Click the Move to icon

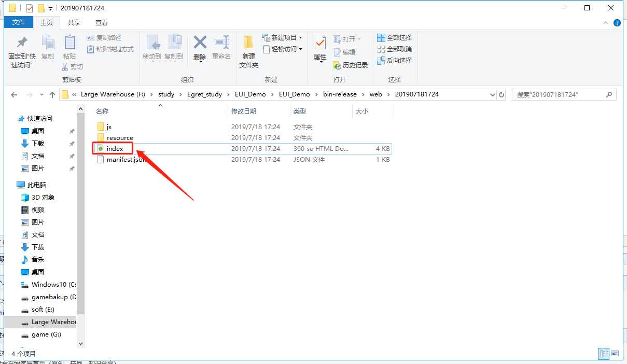click(x=152, y=43)
